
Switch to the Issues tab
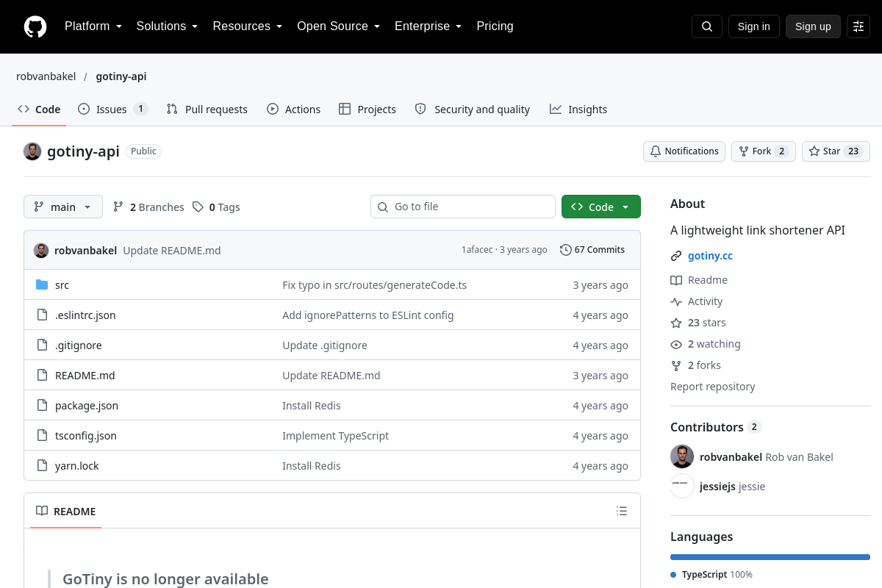(x=112, y=110)
